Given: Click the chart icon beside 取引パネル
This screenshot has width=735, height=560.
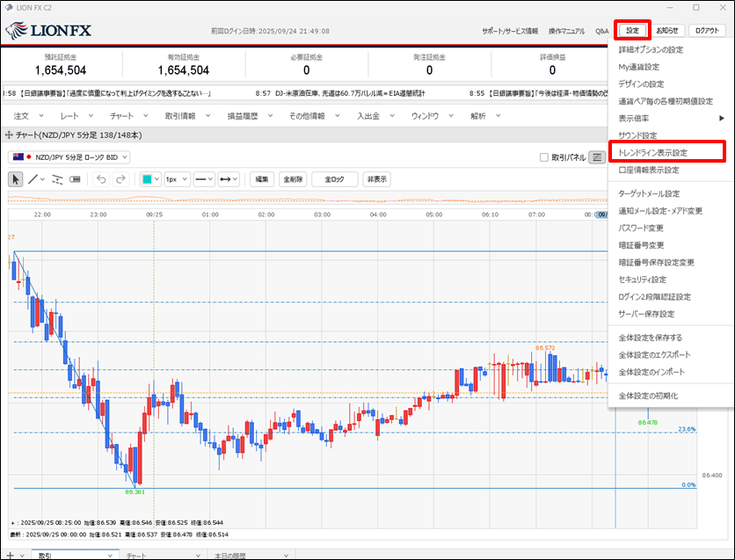Looking at the screenshot, I should coord(597,157).
